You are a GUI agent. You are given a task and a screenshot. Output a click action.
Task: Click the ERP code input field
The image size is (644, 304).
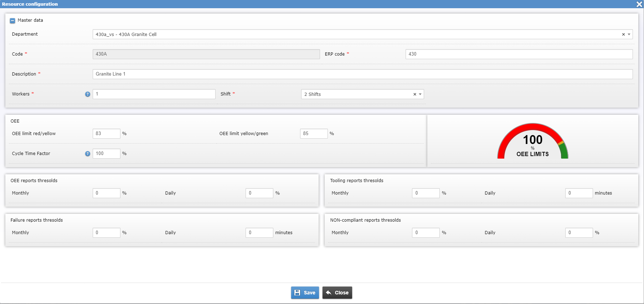click(x=519, y=54)
